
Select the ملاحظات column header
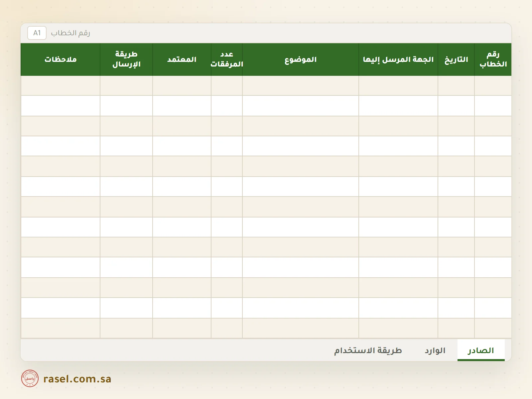click(61, 60)
